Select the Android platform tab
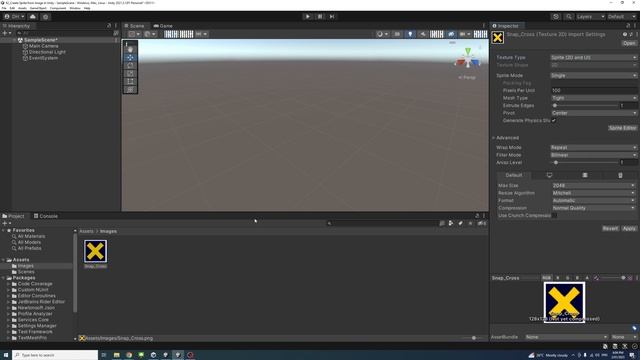The image size is (640, 360). (x=620, y=175)
